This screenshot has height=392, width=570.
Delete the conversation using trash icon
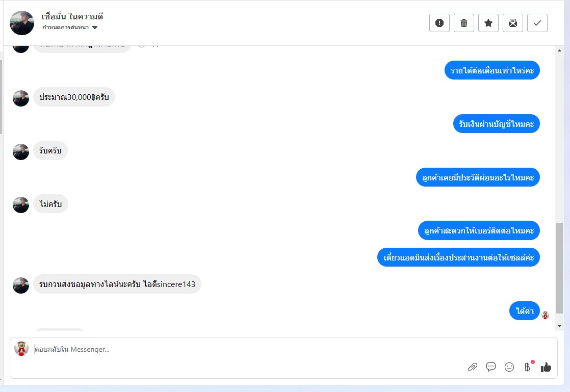coord(464,23)
